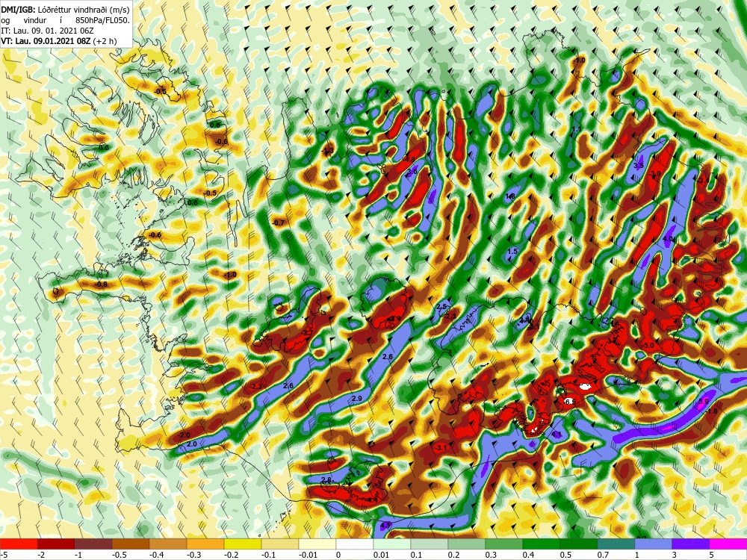Click the '1.8' value label
Image resolution: width=747 pixels, height=560 pixels.
[510, 196]
